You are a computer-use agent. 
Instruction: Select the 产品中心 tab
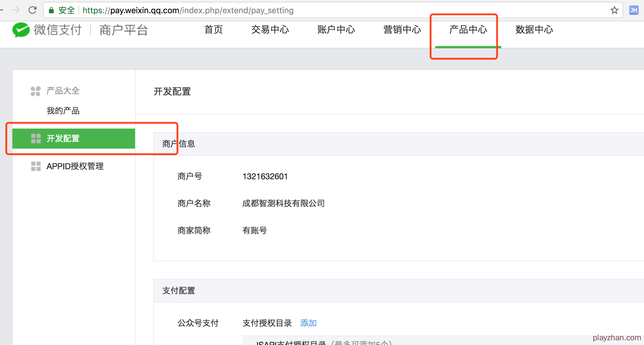click(468, 30)
